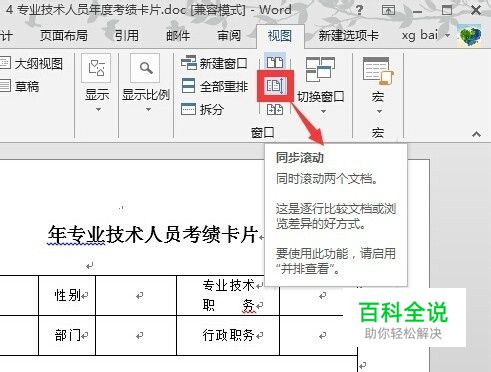The image size is (491, 372).
Task: Click Arrange All (全部重排)
Action: click(x=214, y=86)
